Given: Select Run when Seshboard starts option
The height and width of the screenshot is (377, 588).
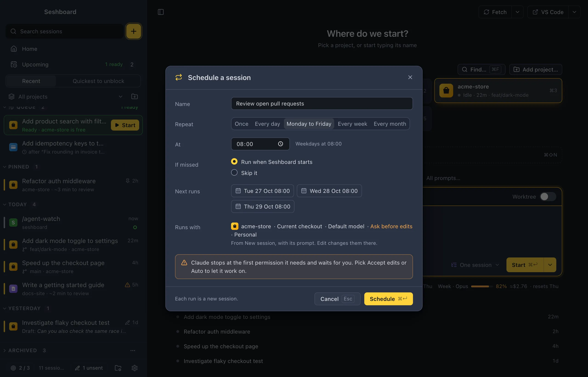Looking at the screenshot, I should [234, 162].
